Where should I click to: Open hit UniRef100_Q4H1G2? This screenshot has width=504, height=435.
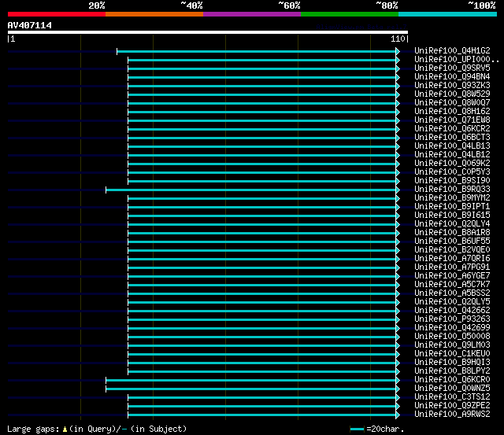point(452,50)
